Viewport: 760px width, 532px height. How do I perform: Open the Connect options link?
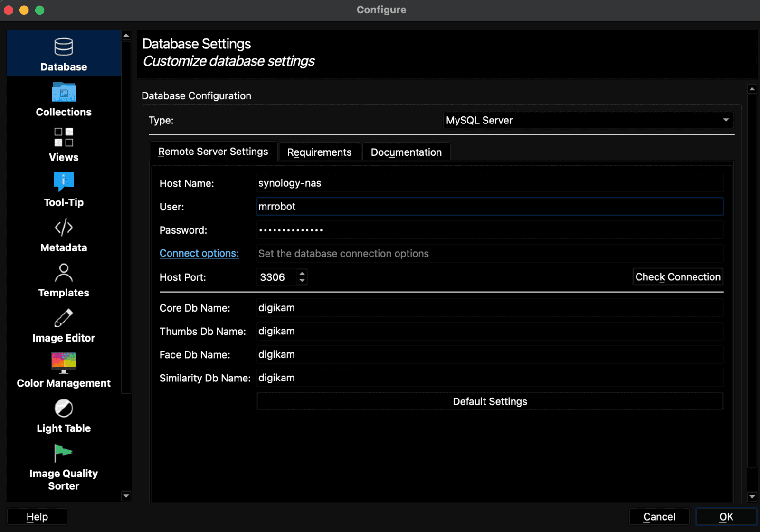pos(199,253)
